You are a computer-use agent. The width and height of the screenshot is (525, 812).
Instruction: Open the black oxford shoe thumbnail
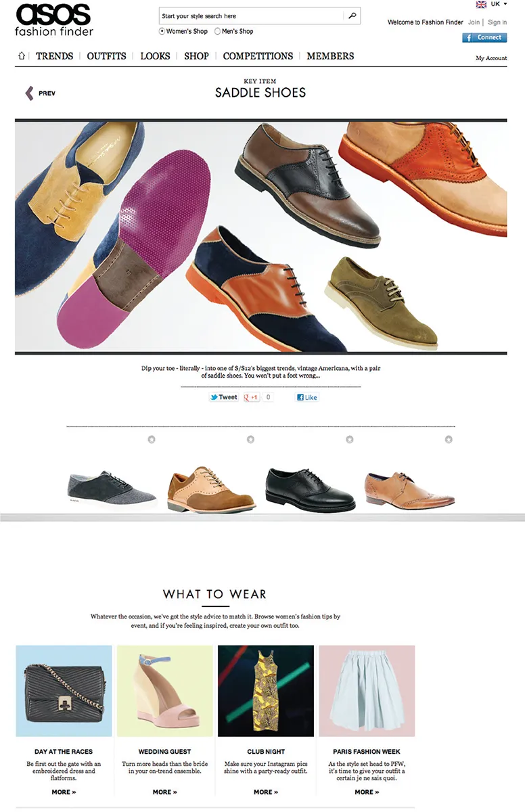pyautogui.click(x=310, y=487)
